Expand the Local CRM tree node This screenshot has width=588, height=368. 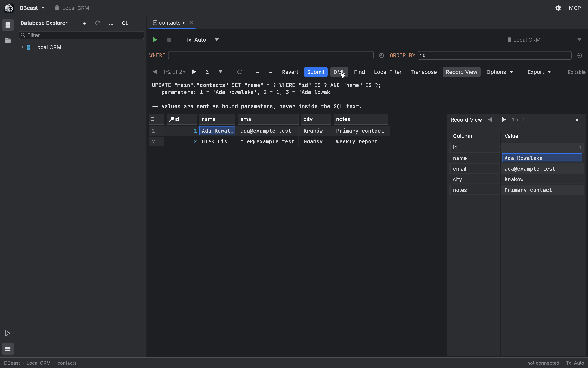(23, 47)
